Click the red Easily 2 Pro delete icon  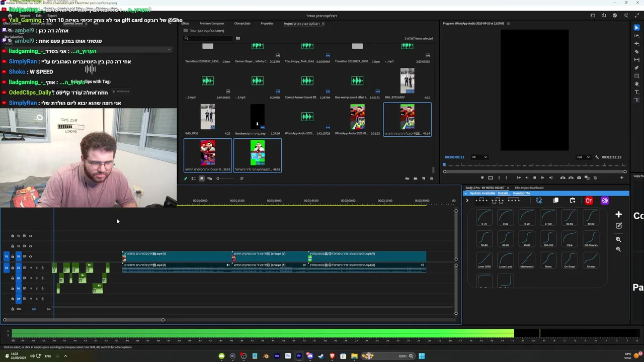pyautogui.click(x=589, y=201)
